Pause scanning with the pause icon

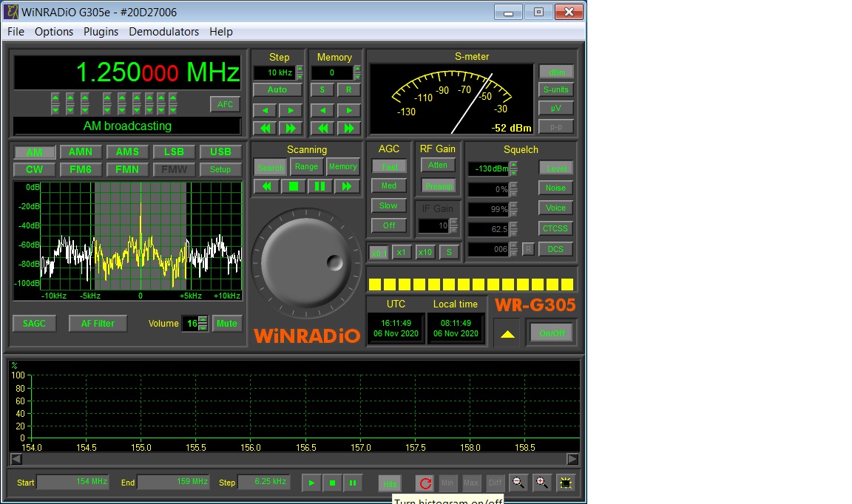click(x=320, y=186)
